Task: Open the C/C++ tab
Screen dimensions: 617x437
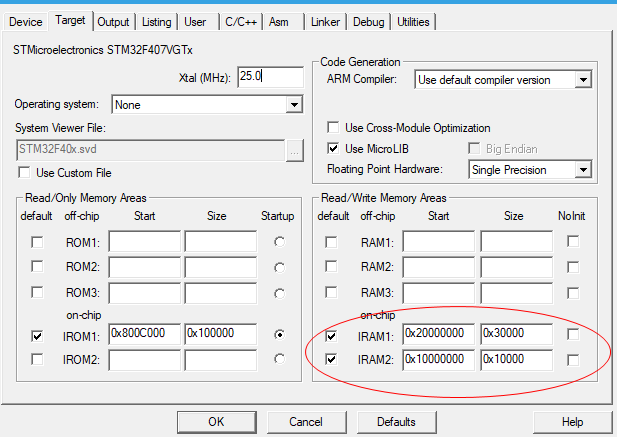Action: click(x=241, y=22)
